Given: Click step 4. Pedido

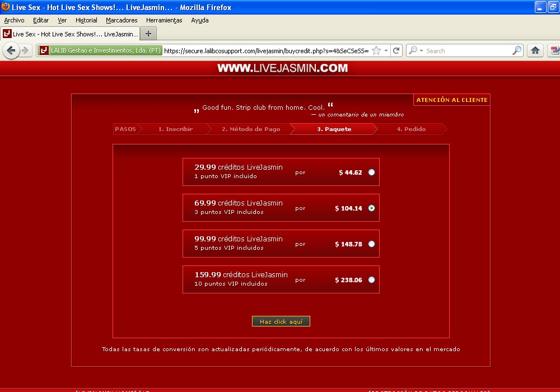Looking at the screenshot, I should coord(411,129).
